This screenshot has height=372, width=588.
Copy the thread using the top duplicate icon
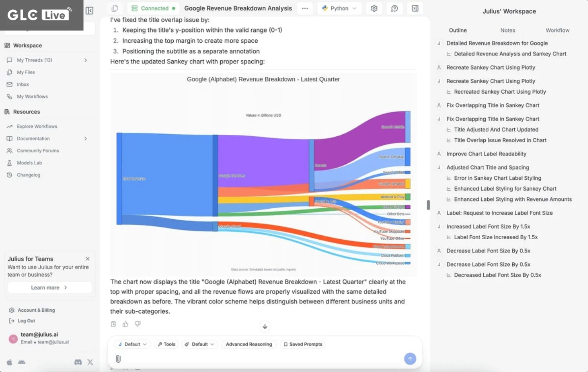(x=115, y=8)
